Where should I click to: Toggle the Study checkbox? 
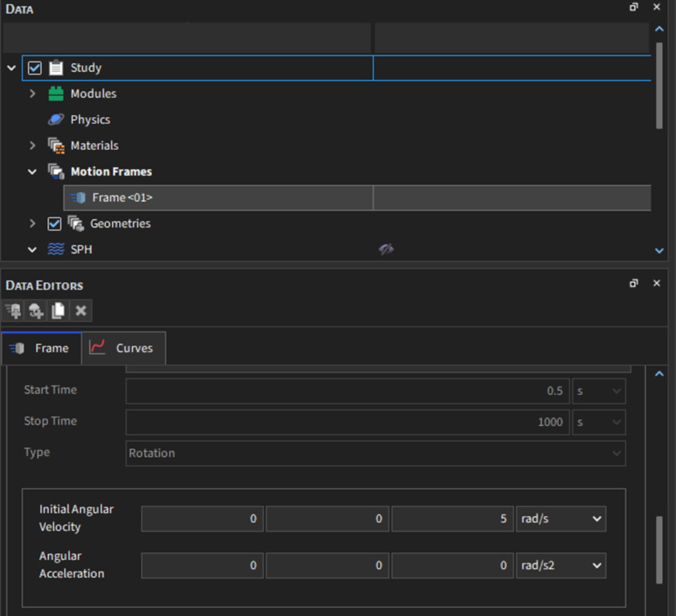tap(35, 68)
